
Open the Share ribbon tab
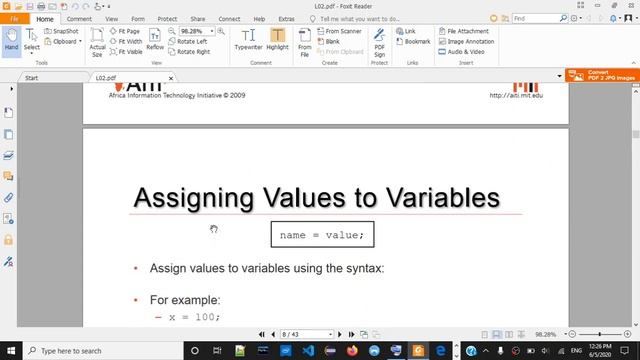(x=198, y=19)
